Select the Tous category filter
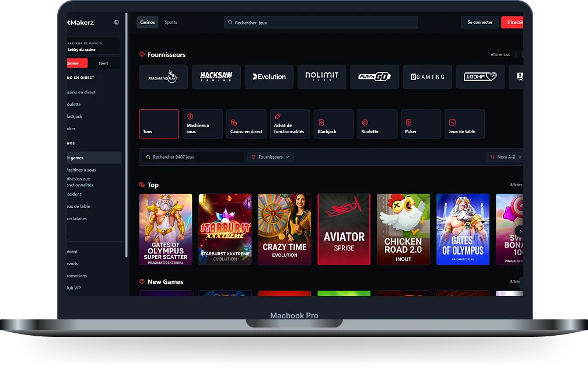Screen dimensions: 588x369 [x=159, y=124]
